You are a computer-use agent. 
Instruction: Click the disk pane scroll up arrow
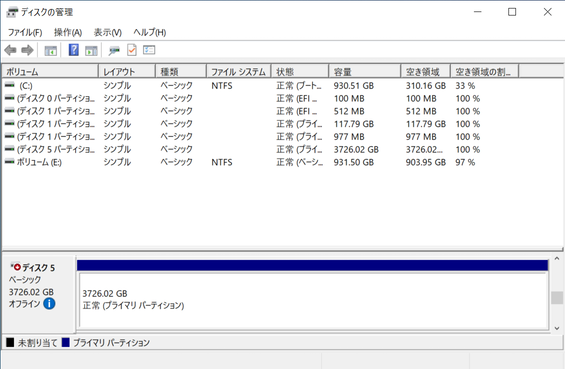tap(557, 259)
